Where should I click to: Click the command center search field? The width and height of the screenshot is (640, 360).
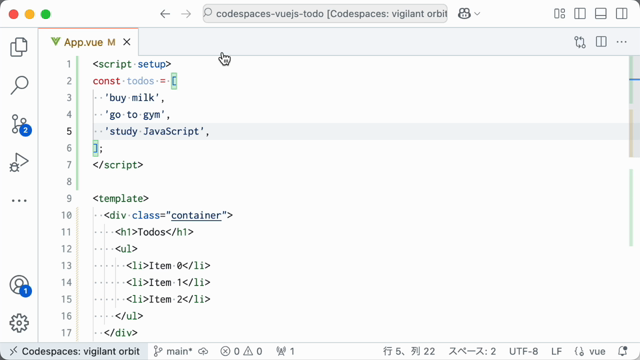(x=325, y=14)
